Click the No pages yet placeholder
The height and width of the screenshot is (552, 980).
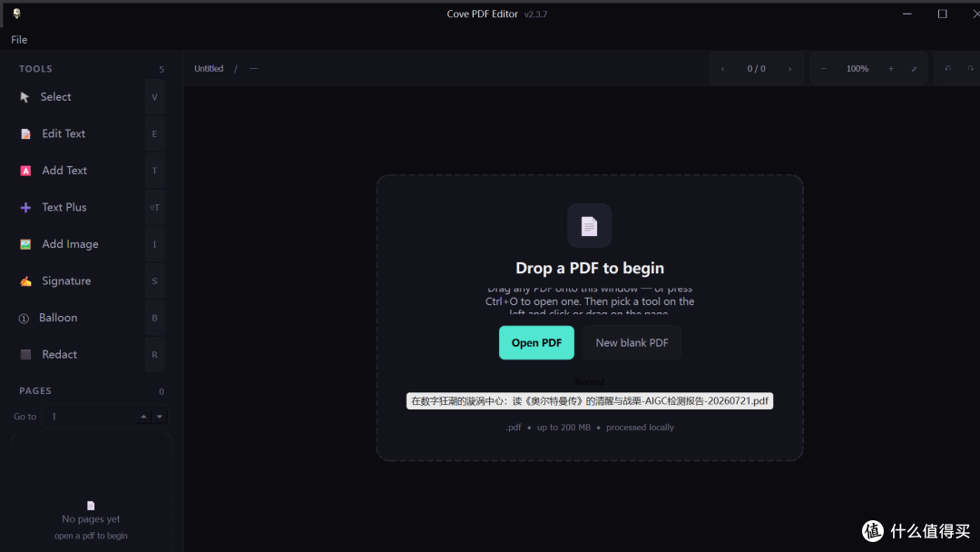point(91,519)
